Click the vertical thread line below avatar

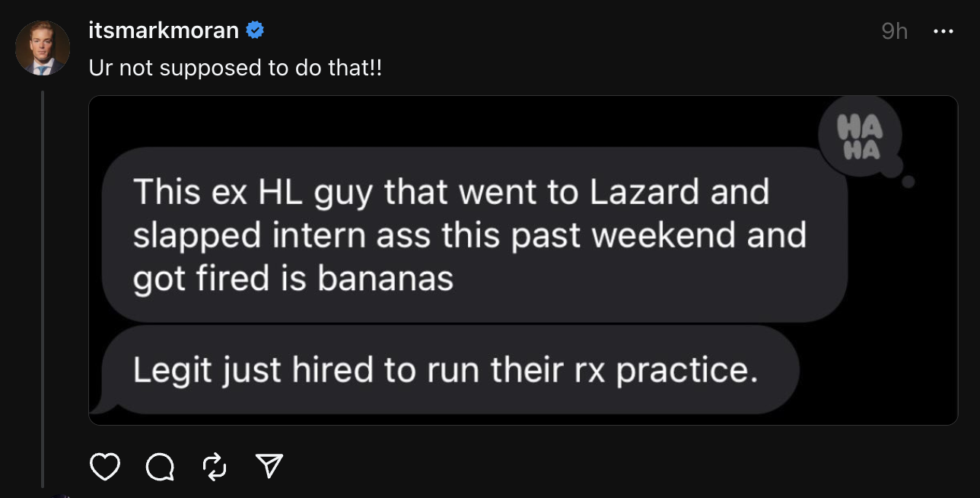(43, 289)
